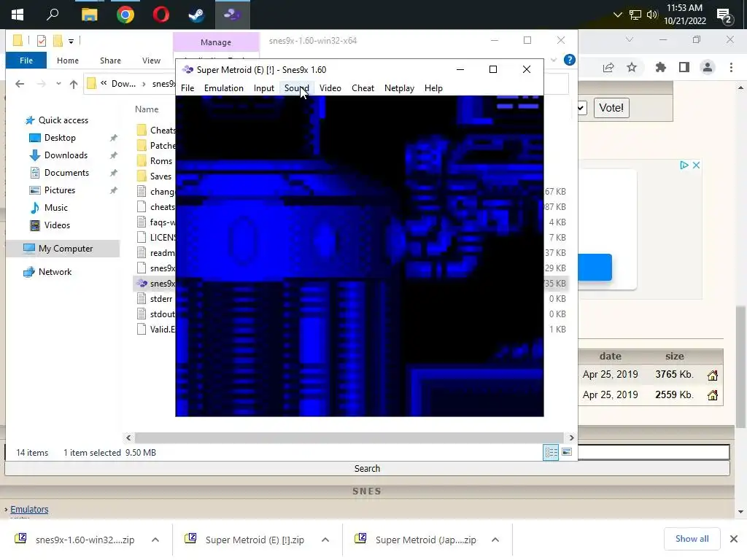Screen dimensions: 747x560
Task: Open the Emulators link
Action: [x=29, y=510]
